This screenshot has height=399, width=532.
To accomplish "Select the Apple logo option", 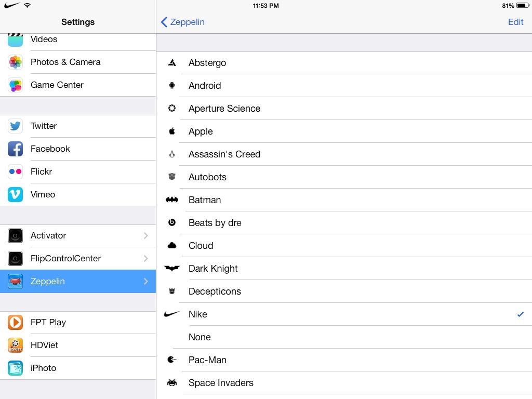I will click(x=344, y=131).
